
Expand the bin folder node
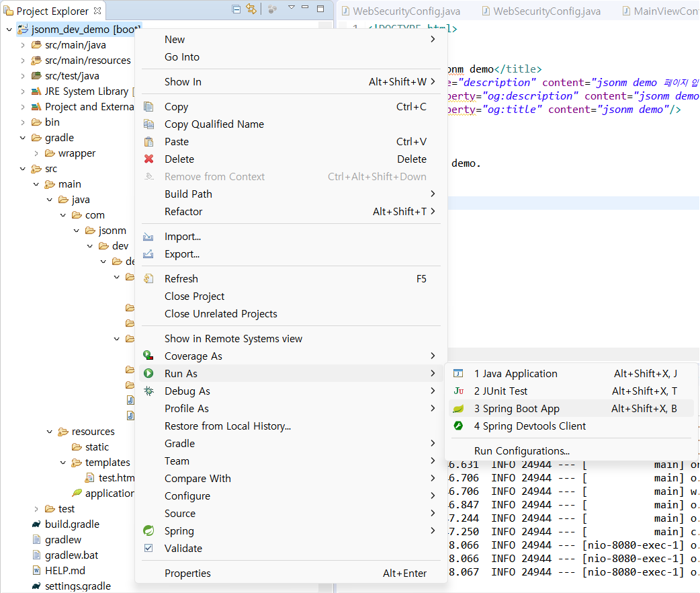coord(23,122)
